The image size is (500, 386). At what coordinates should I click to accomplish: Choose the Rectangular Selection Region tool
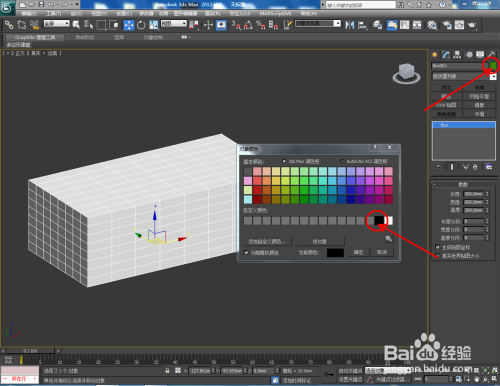pyautogui.click(x=101, y=25)
